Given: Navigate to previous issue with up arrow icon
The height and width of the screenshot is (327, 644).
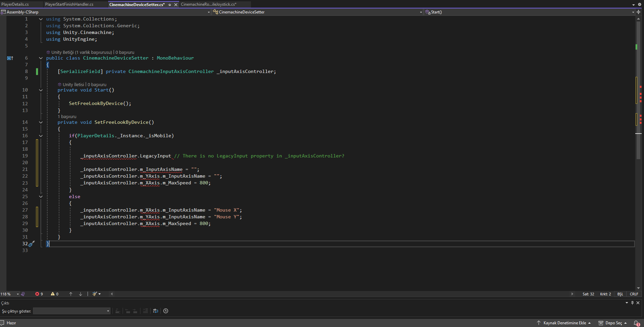Looking at the screenshot, I should tap(71, 294).
